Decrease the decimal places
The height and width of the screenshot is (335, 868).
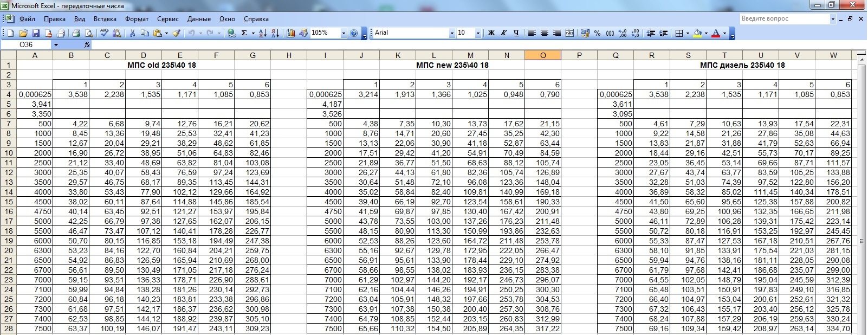pyautogui.click(x=634, y=33)
